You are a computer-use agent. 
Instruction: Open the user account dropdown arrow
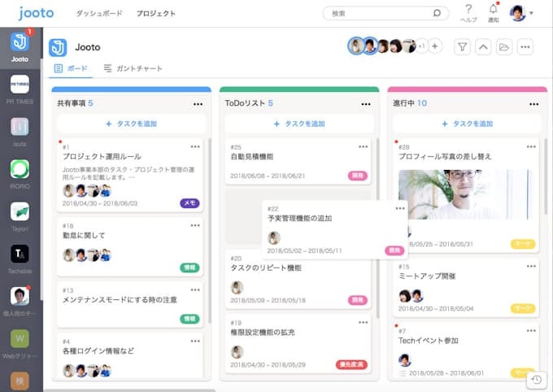(531, 13)
